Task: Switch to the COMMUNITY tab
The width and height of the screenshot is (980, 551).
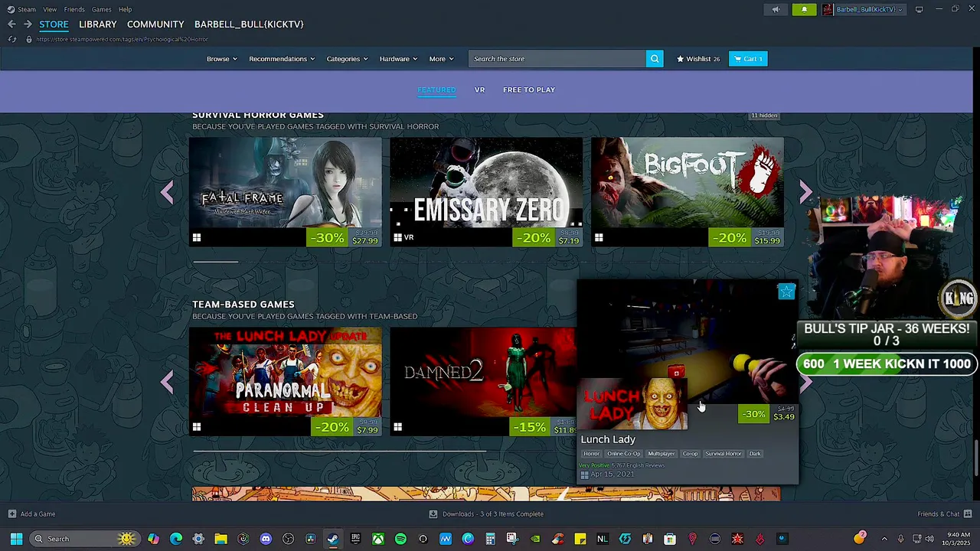Action: click(x=155, y=24)
